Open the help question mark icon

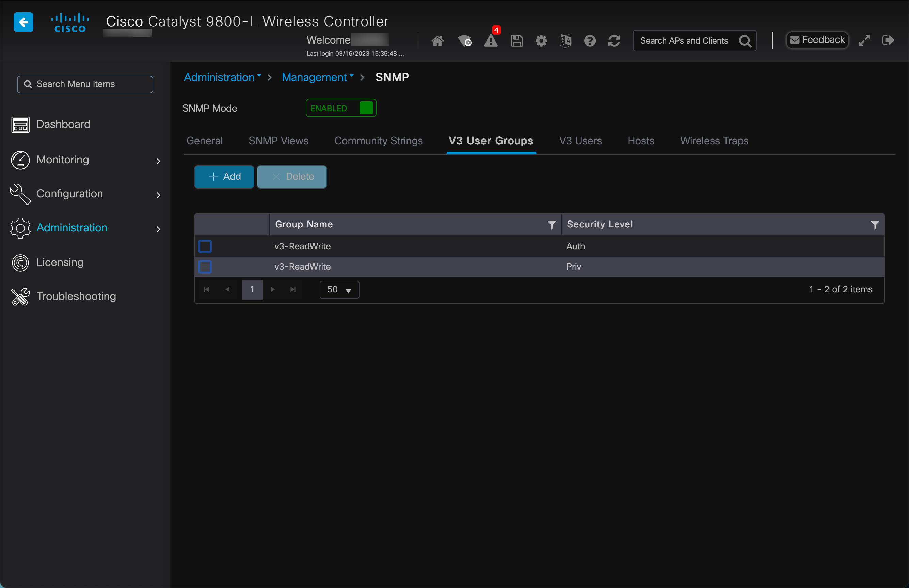590,40
